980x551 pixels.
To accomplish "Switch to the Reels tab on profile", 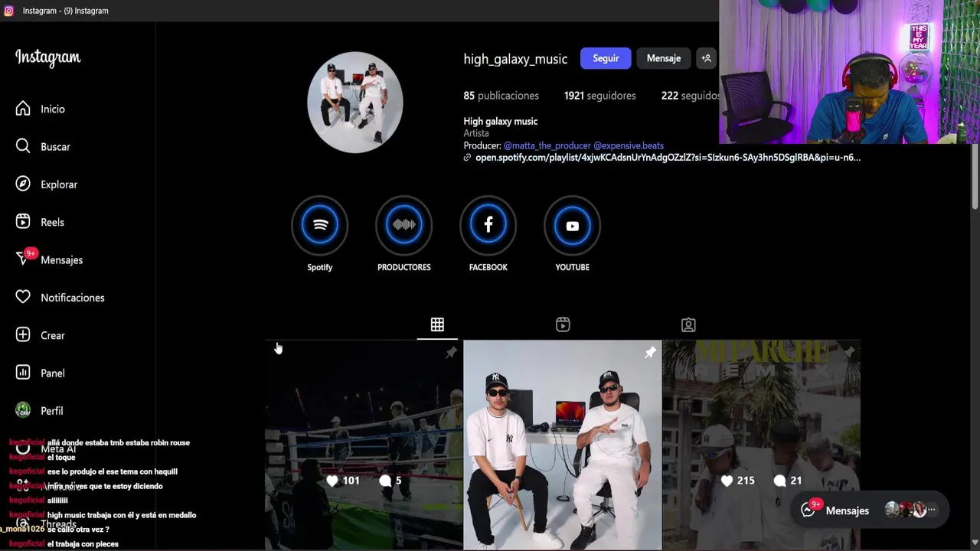I will pos(563,324).
